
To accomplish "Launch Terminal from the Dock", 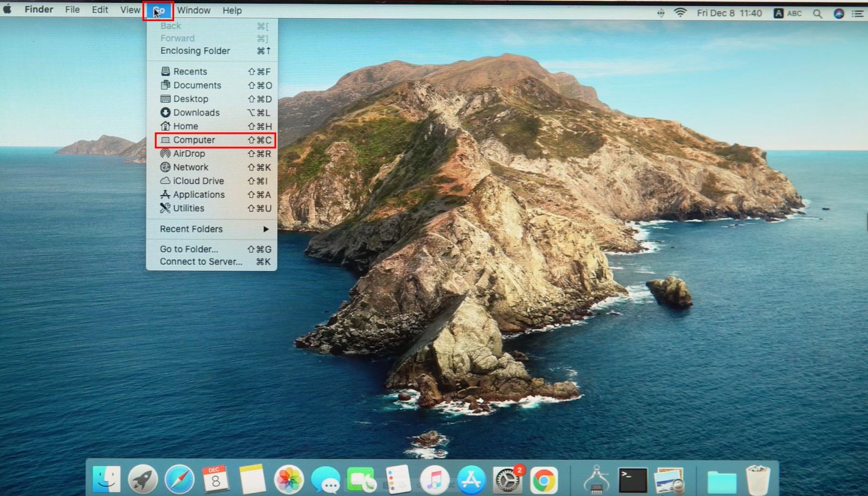I will point(633,480).
